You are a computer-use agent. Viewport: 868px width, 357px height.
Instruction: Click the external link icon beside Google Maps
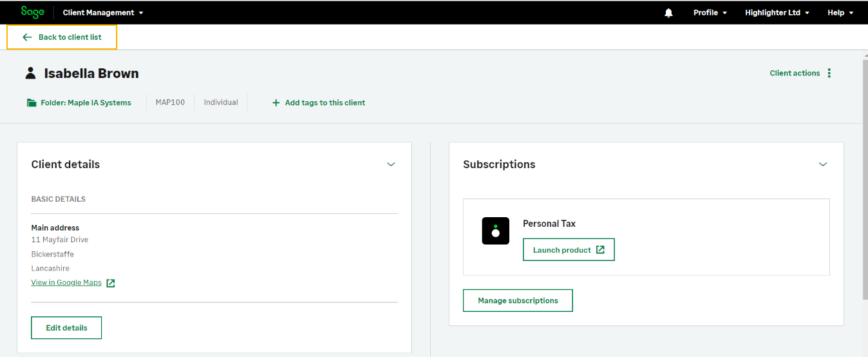[x=111, y=283]
